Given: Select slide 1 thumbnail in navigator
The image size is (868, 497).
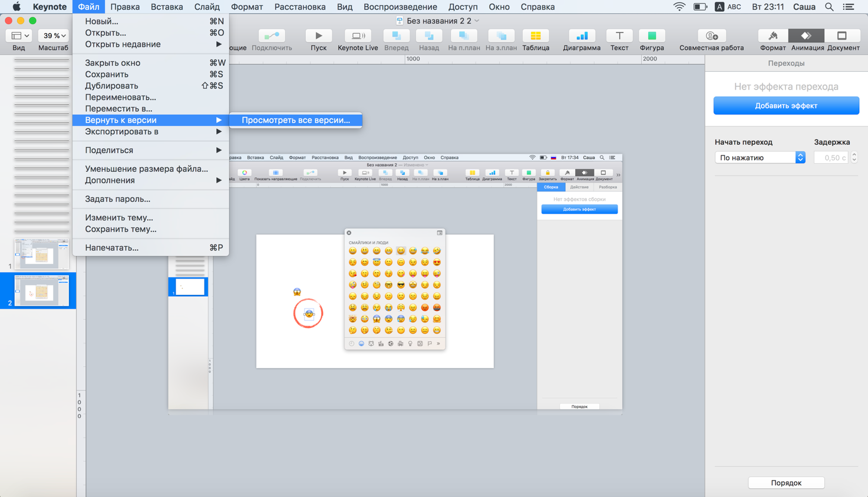Looking at the screenshot, I should [41, 254].
